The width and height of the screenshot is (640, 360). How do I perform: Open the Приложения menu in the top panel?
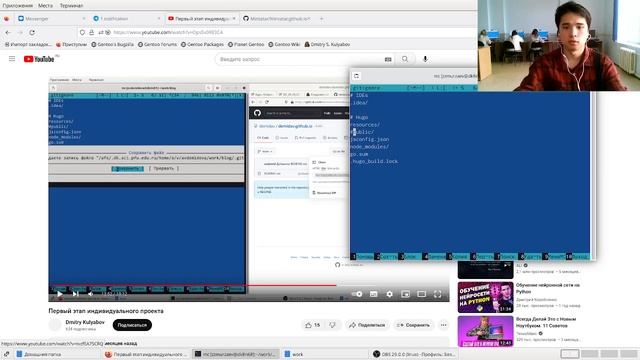click(18, 6)
